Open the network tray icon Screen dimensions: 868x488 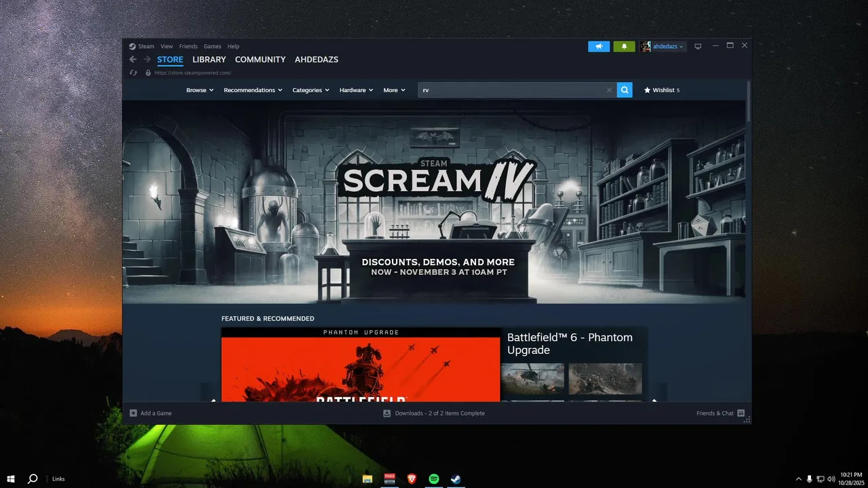coord(821,479)
